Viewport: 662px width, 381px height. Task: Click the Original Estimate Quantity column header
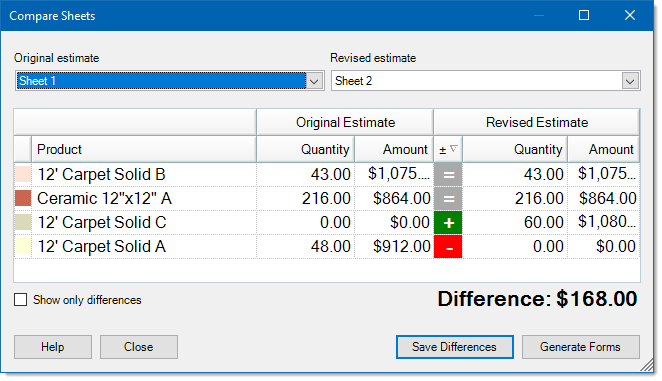click(x=306, y=149)
